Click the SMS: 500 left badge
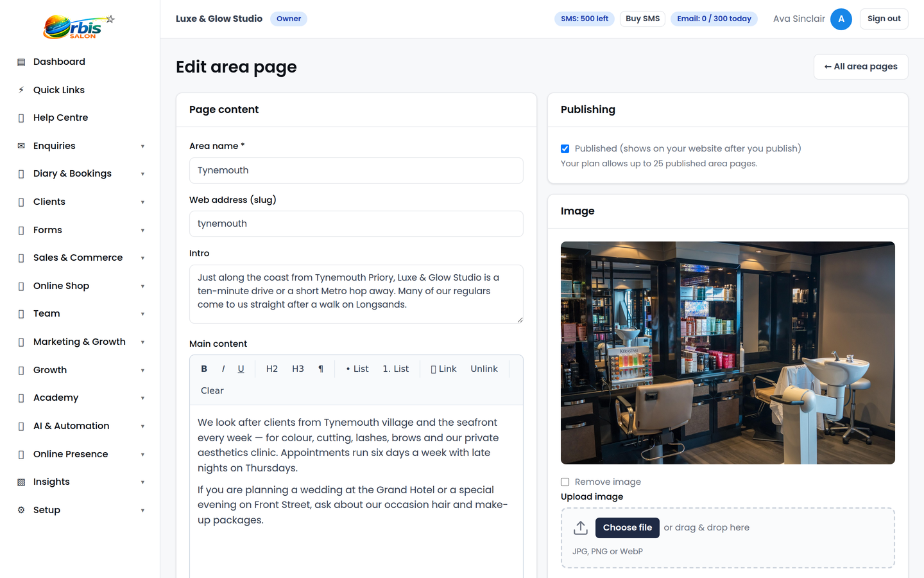Screen dimensions: 924x578 pyautogui.click(x=585, y=19)
